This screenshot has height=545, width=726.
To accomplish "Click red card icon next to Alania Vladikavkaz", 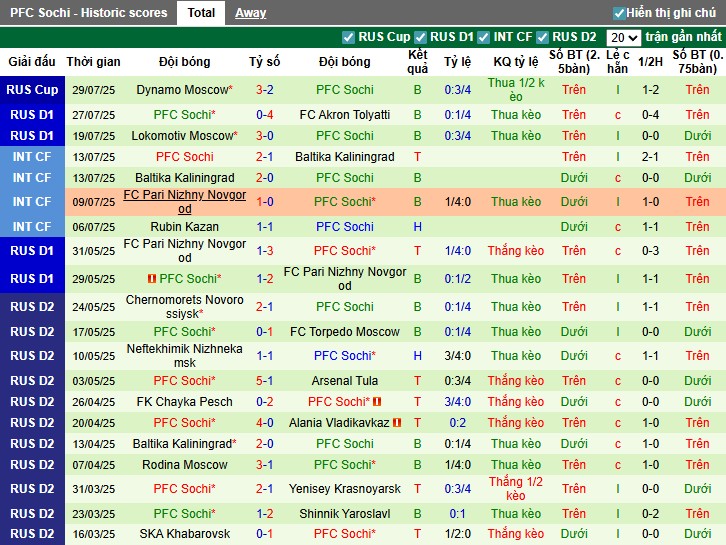I will click(x=397, y=423).
